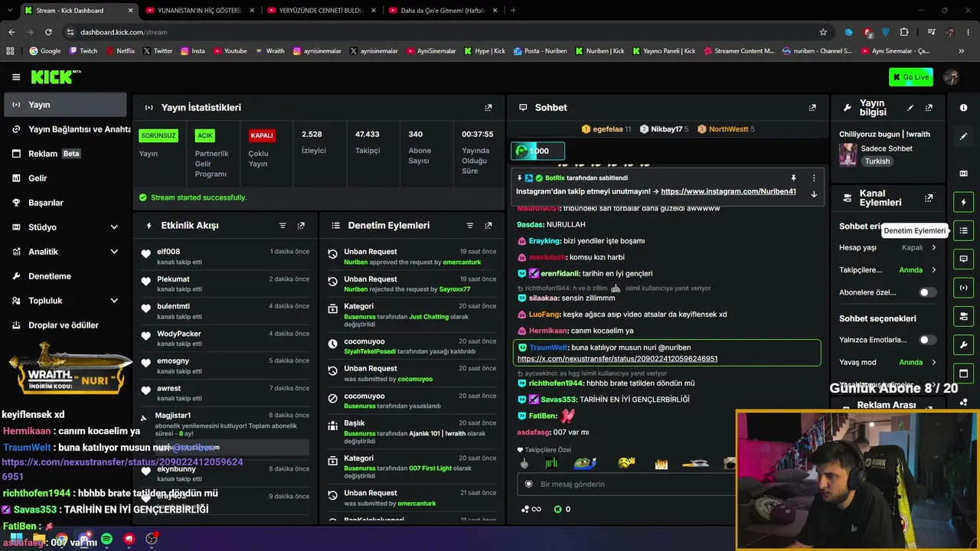Viewport: 980px width, 551px height.
Task: Click the Kick logo in the header
Action: click(x=56, y=77)
